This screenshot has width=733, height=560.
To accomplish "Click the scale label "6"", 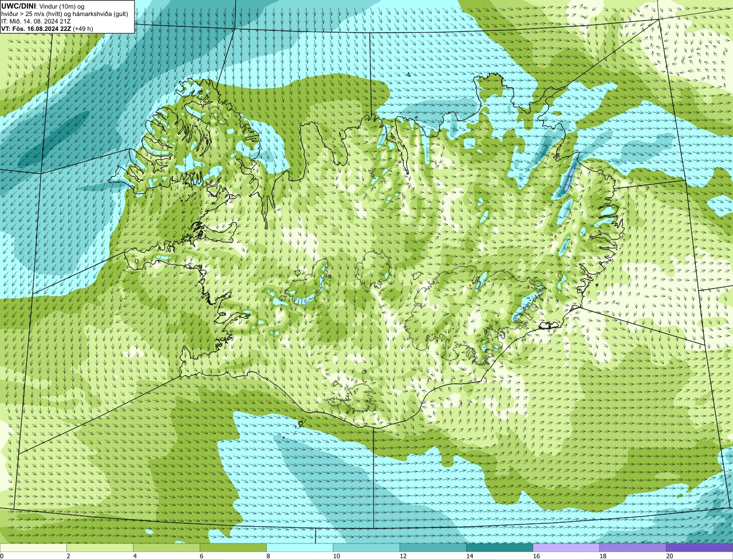I will click(x=202, y=556).
